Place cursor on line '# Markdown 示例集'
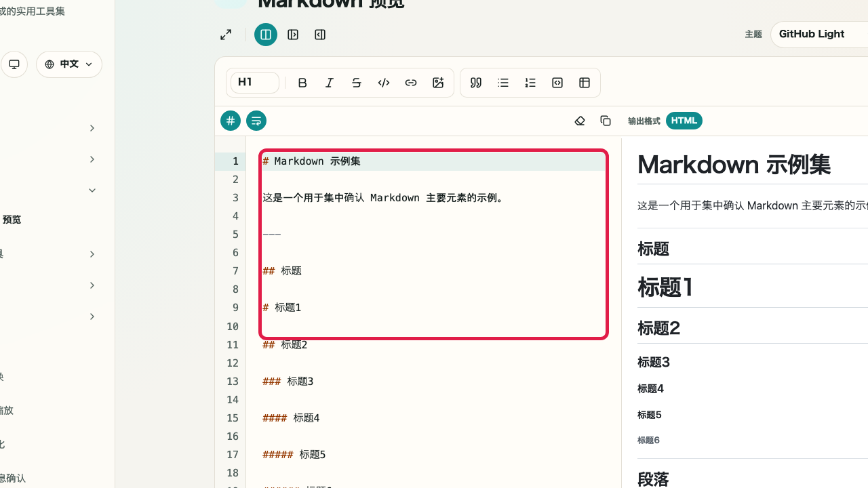Image resolution: width=868 pixels, height=488 pixels. pyautogui.click(x=312, y=161)
